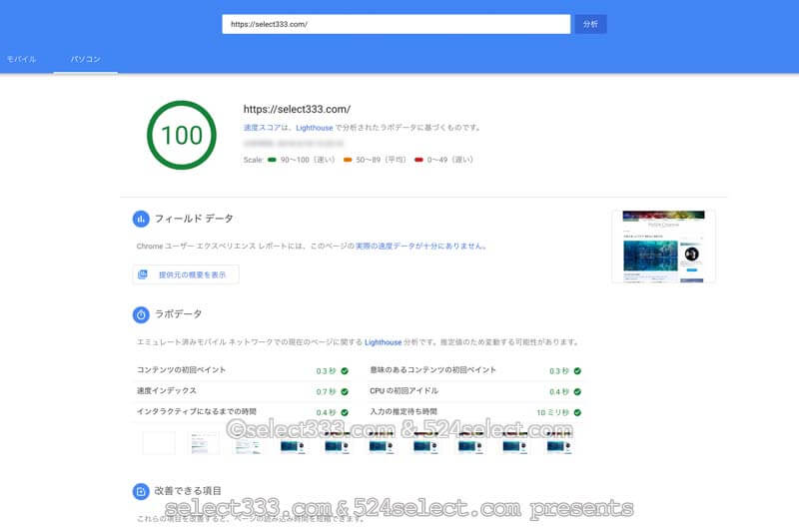The image size is (799, 532).
Task: Click the website preview thumbnail on right
Action: coord(663,247)
